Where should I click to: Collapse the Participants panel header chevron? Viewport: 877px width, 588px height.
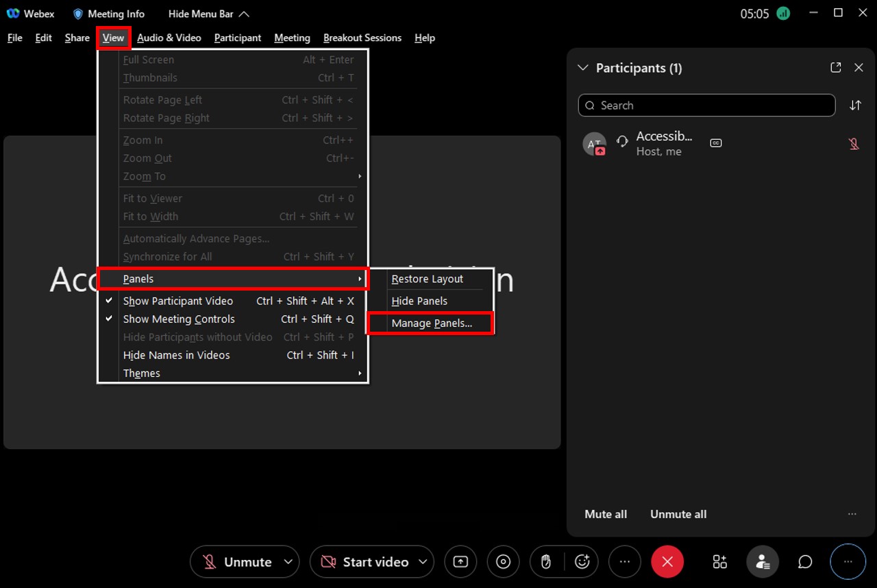582,67
